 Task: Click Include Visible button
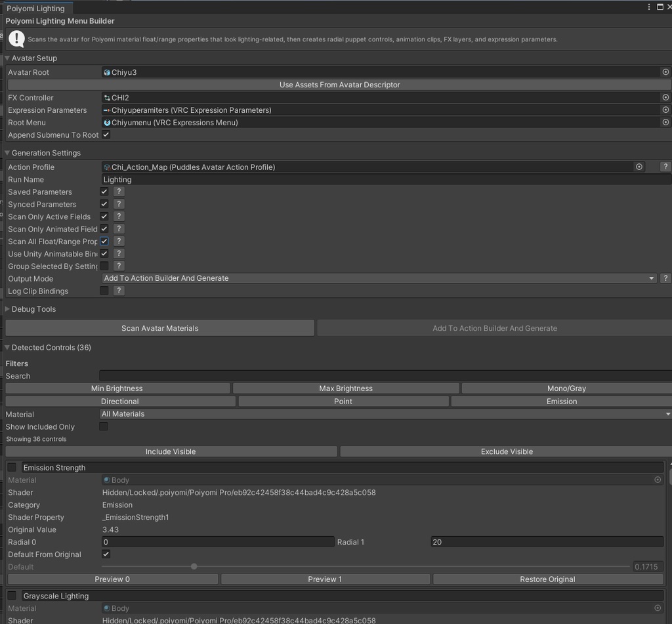coord(171,451)
